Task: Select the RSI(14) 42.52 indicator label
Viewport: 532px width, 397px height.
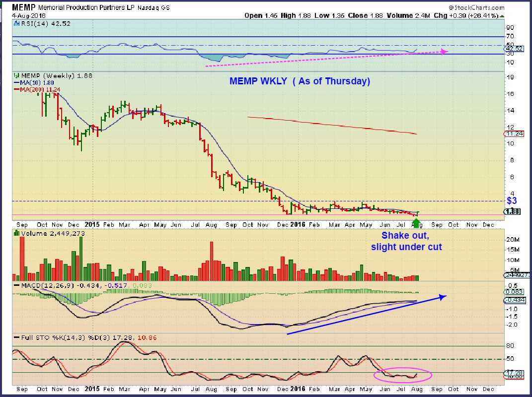Action: [x=46, y=24]
